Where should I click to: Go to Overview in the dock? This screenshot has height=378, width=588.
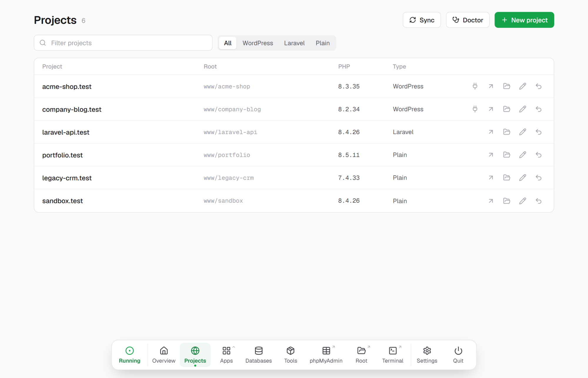coord(164,355)
